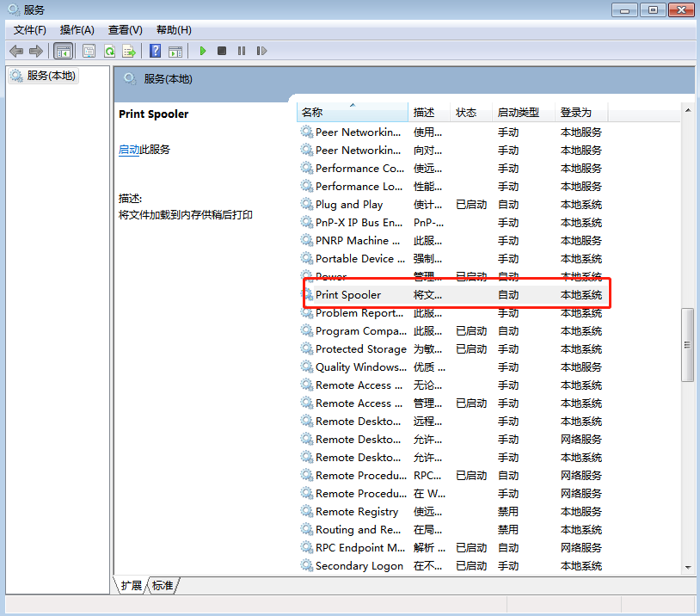Sort by the 启动类型 column header

[518, 113]
